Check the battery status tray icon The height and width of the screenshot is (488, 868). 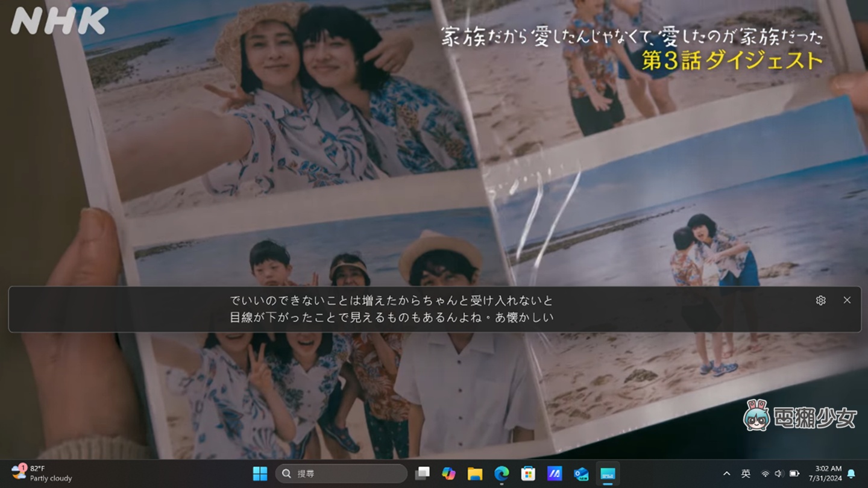(794, 474)
